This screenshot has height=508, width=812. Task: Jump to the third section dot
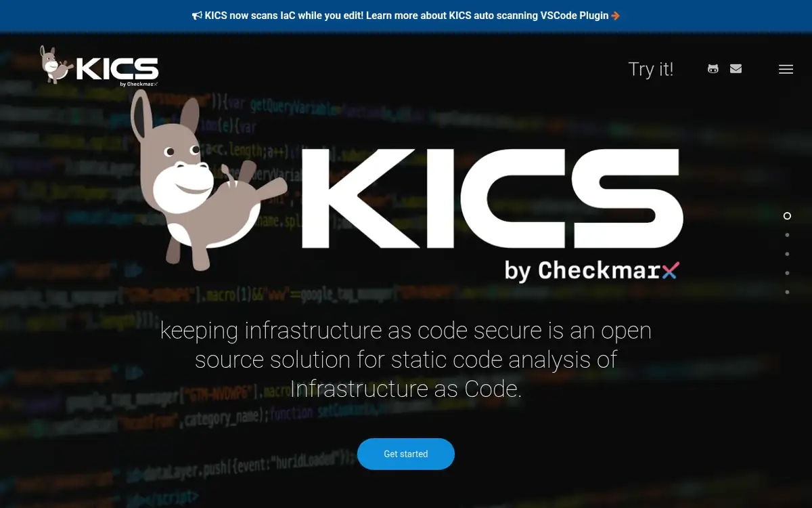tap(787, 254)
